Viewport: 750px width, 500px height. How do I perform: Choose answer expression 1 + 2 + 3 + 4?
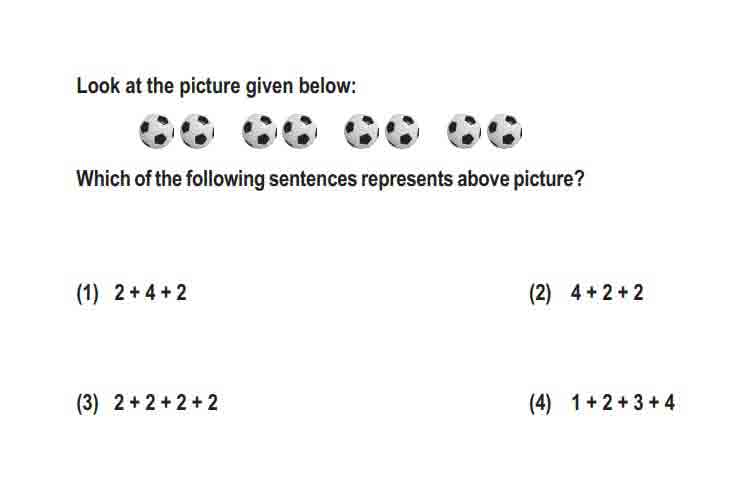click(623, 402)
